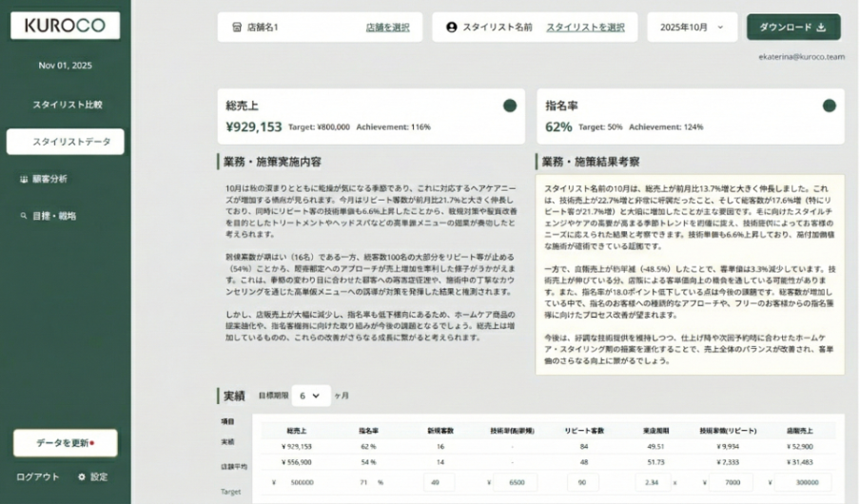The height and width of the screenshot is (504, 860).
Task: Click the KUROCO logo
Action: click(65, 26)
